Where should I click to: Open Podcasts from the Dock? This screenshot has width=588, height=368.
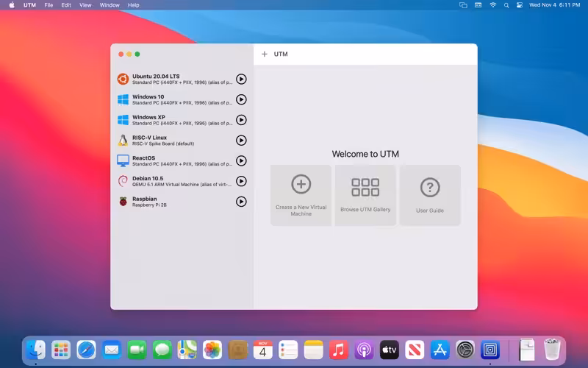[x=364, y=350]
